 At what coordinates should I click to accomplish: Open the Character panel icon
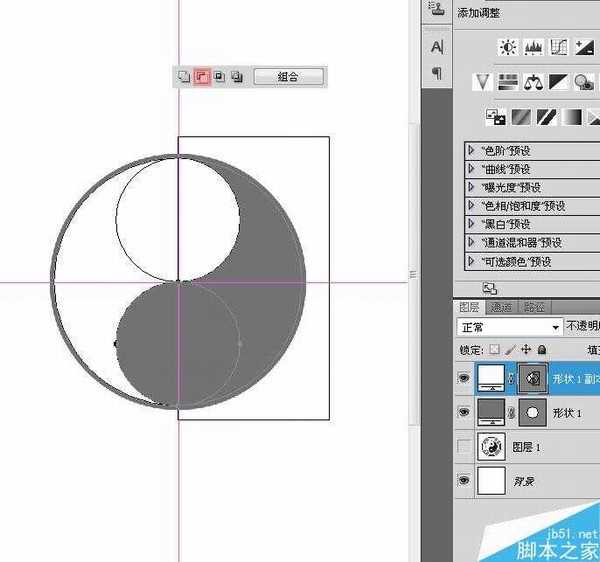(436, 47)
